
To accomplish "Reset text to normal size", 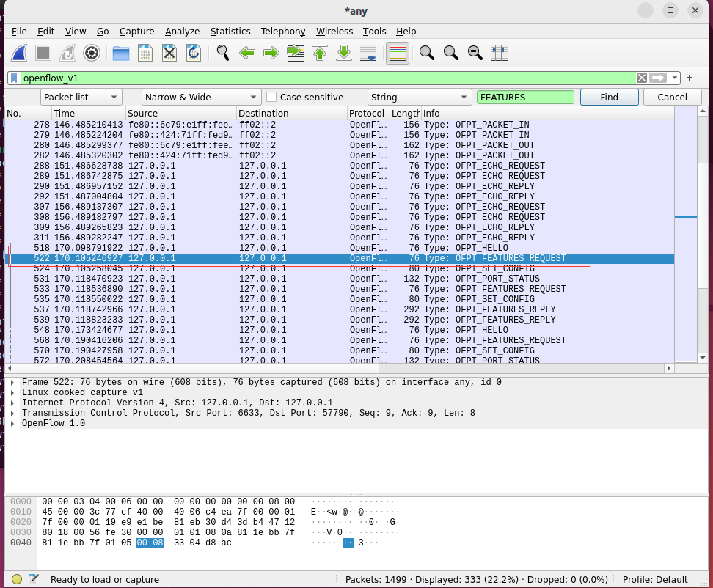I will (475, 54).
